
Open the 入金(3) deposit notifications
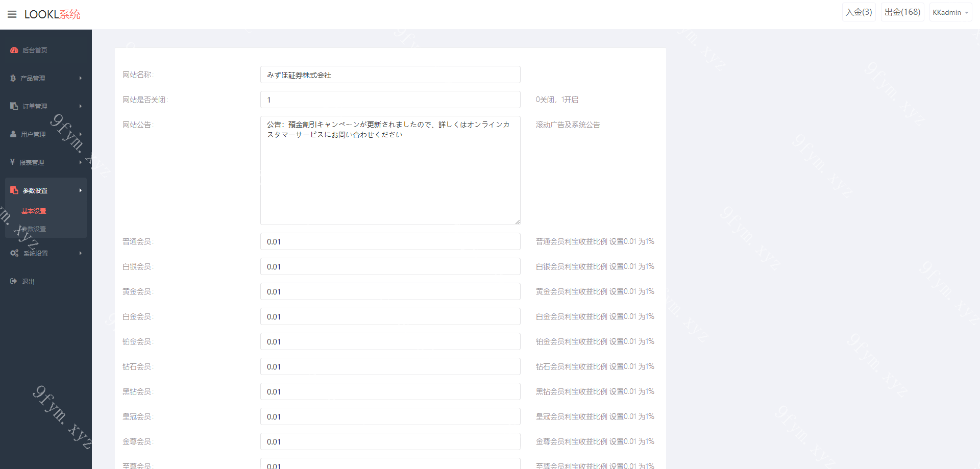(859, 12)
